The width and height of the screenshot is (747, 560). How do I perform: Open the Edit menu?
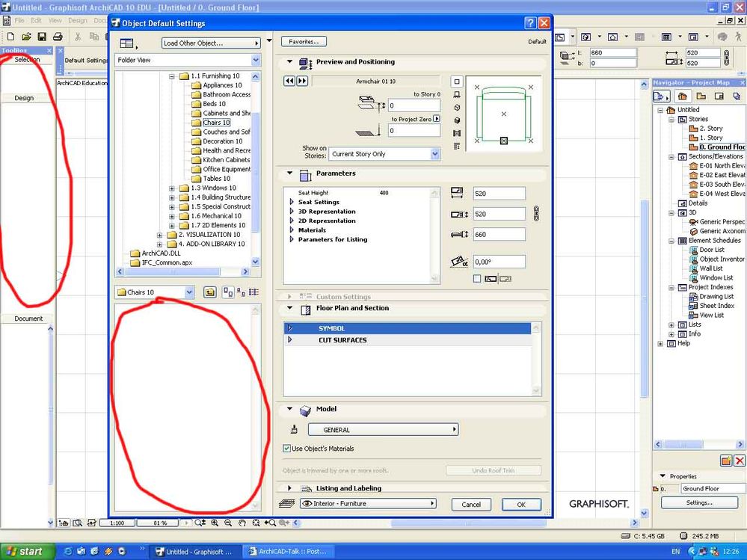tap(36, 20)
